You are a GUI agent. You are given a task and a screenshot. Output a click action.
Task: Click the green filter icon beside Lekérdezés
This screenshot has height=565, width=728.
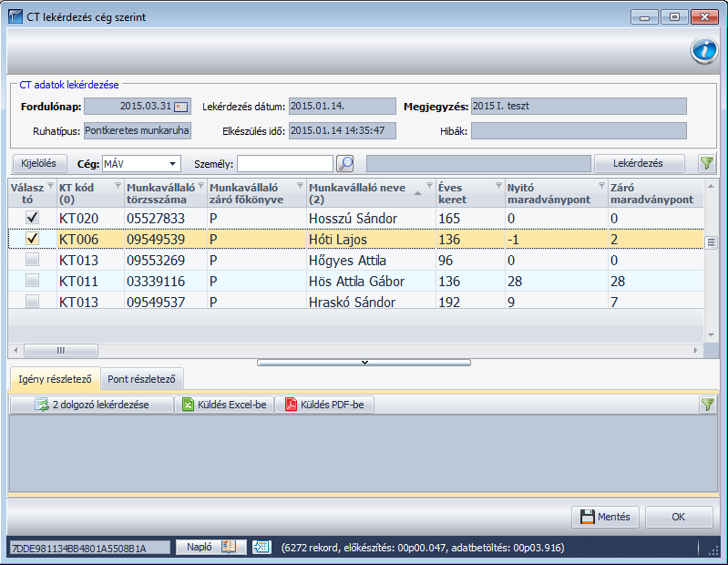[x=707, y=163]
